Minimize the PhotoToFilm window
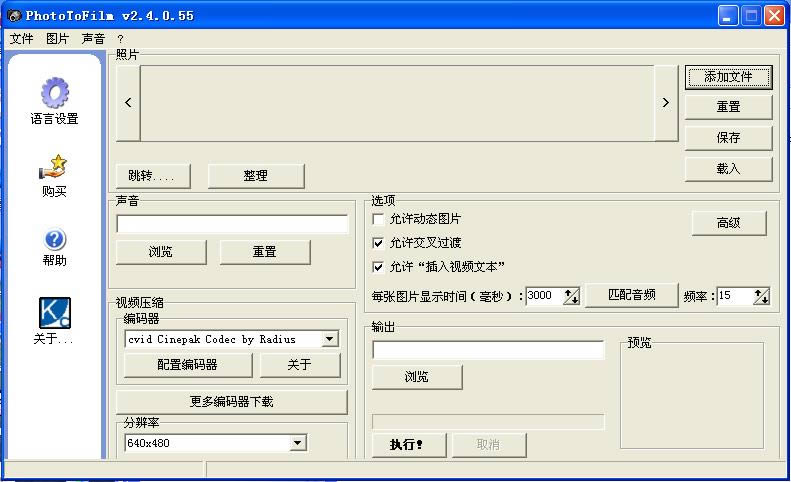Image resolution: width=791 pixels, height=482 pixels. pos(727,16)
